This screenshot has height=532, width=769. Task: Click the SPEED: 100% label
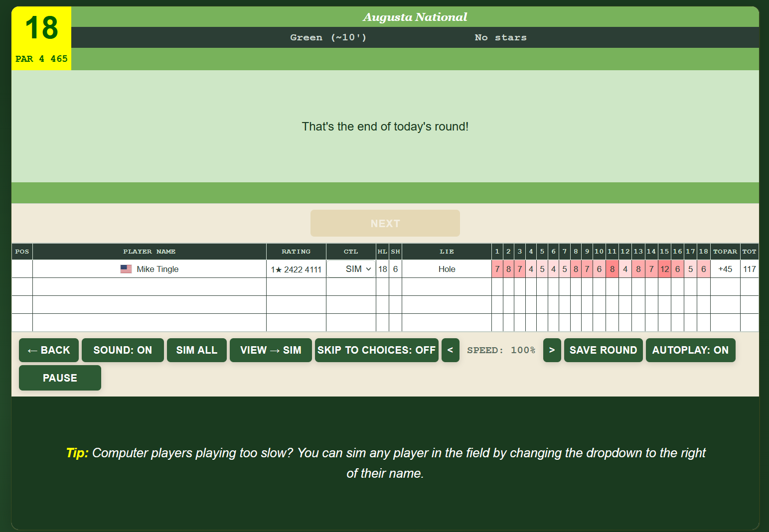tap(501, 350)
